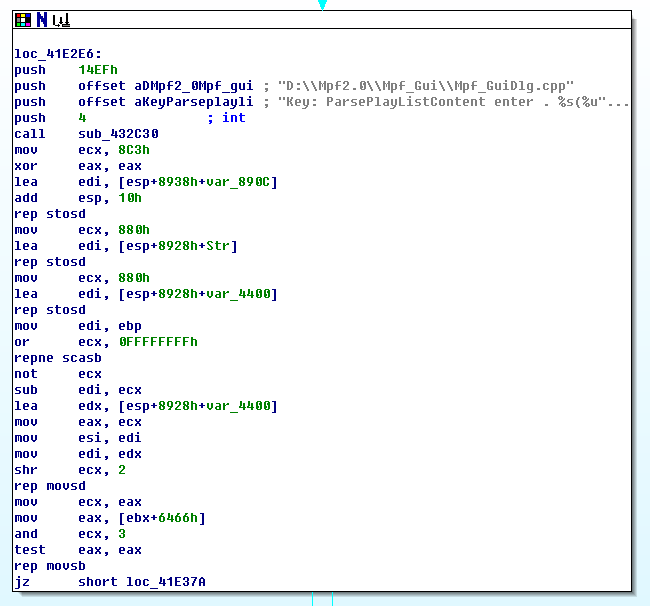
Task: Select the [ebx+6466h] memory operand
Action: (162, 518)
